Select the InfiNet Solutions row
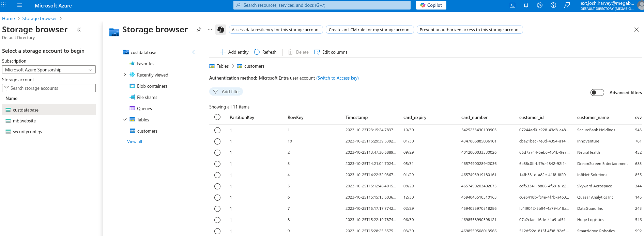The width and height of the screenshot is (644, 236). (217, 175)
